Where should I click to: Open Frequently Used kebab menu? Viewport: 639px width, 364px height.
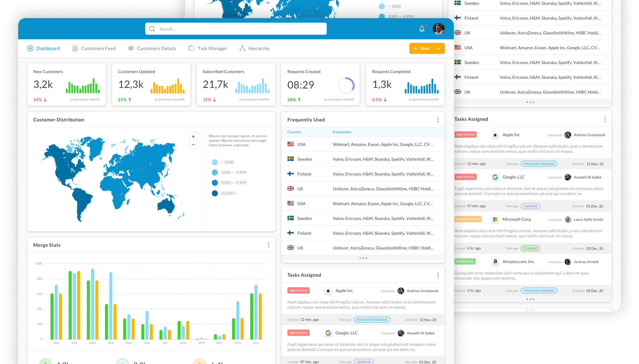click(438, 120)
